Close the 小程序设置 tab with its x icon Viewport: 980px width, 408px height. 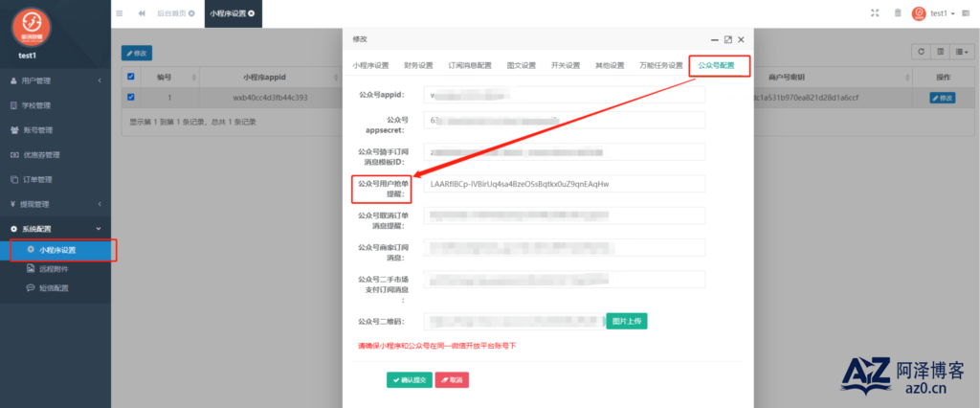252,13
